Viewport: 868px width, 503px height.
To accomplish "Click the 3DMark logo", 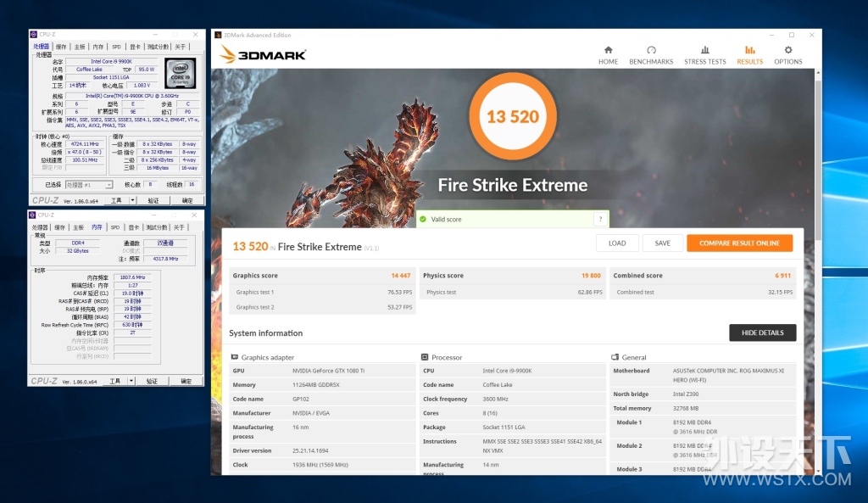I will point(263,54).
